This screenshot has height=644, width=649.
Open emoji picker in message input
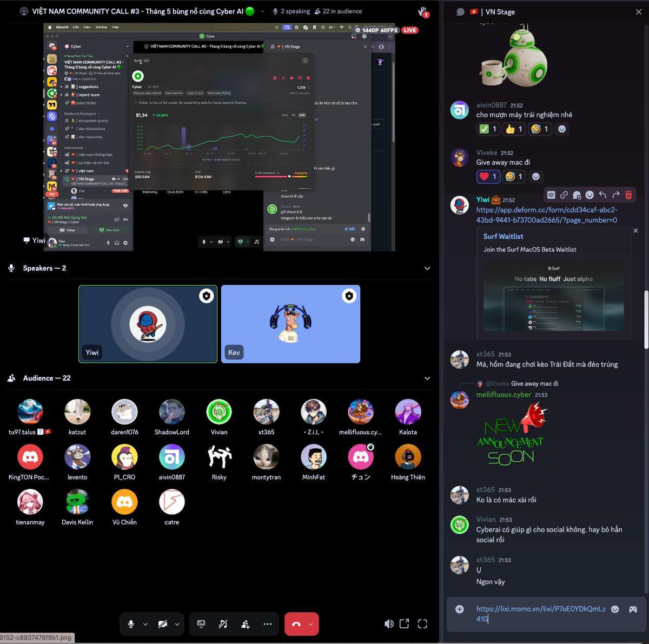point(615,609)
